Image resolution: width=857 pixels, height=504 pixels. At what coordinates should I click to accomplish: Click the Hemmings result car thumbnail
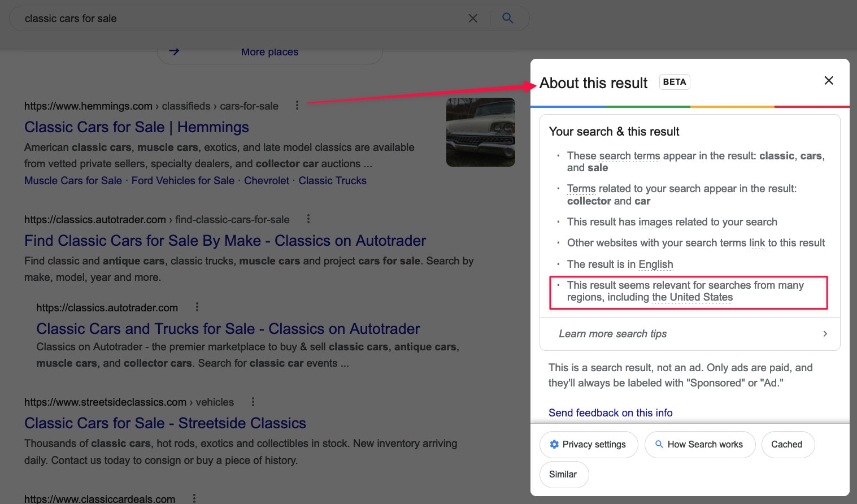tap(480, 132)
